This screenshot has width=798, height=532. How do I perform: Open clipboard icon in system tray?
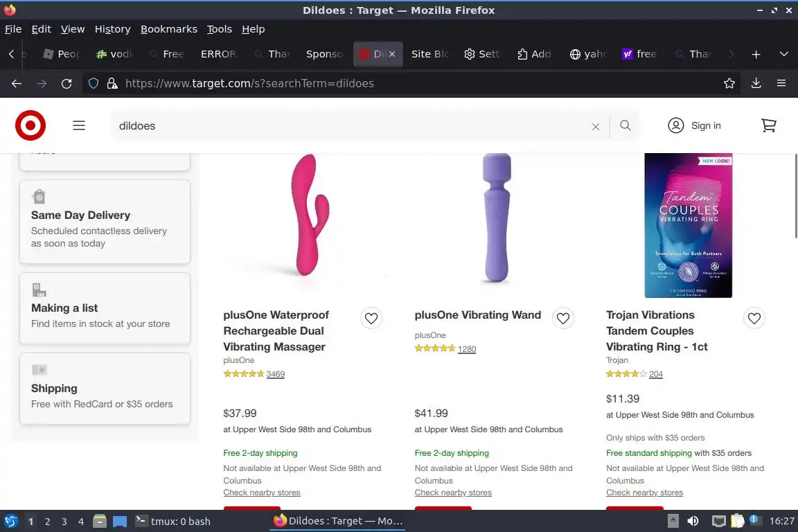[738, 522]
